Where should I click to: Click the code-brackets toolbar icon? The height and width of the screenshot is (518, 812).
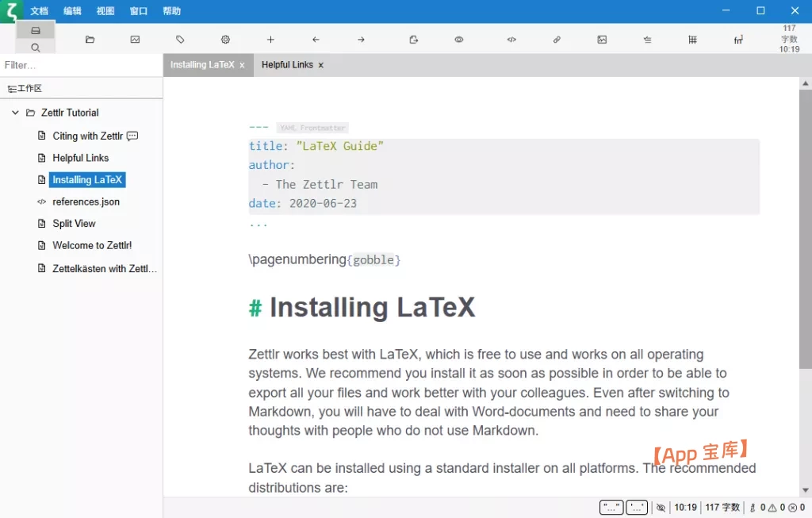511,40
